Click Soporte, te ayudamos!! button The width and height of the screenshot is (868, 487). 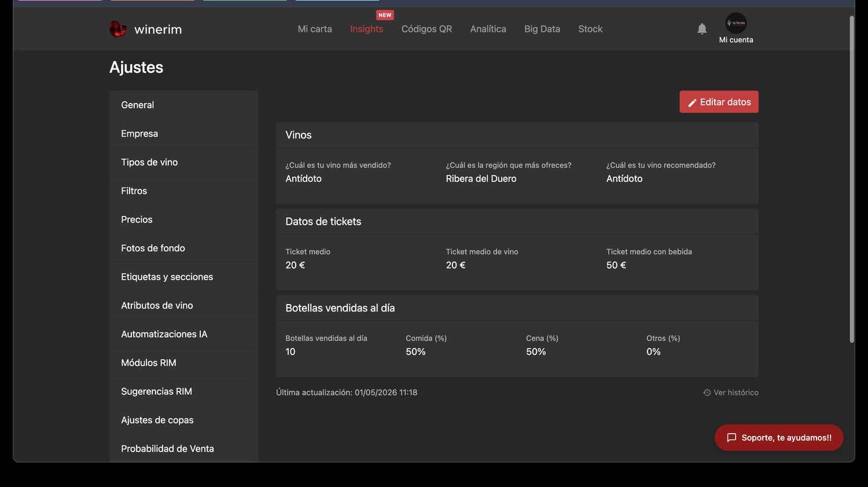[x=779, y=438]
